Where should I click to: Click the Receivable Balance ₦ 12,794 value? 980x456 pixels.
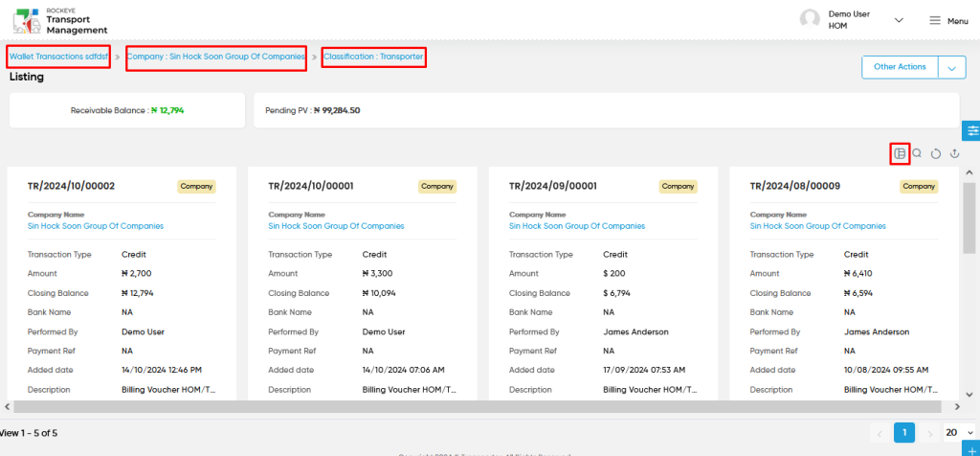(x=167, y=110)
